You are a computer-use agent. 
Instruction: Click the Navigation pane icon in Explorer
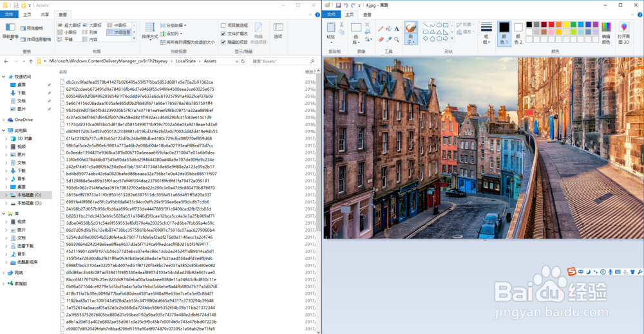click(10, 28)
